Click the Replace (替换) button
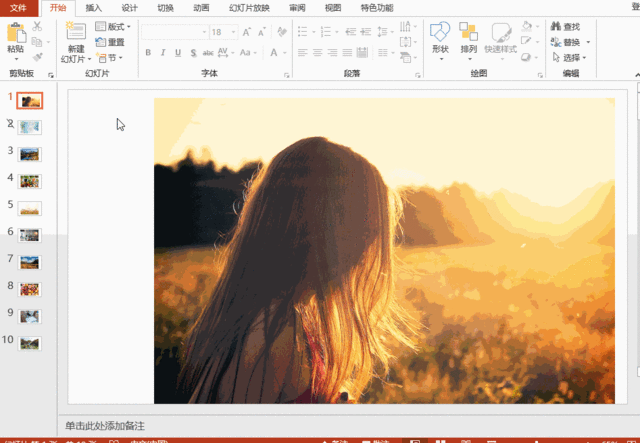Viewport: 640px width, 443px height. [x=570, y=42]
